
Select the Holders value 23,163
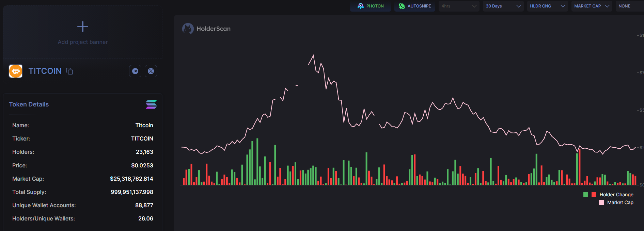click(144, 152)
